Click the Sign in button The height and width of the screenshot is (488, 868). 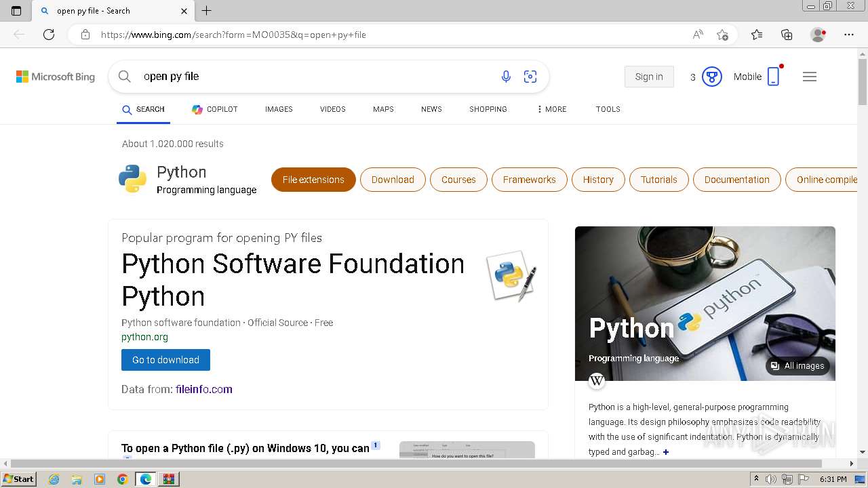(x=649, y=77)
